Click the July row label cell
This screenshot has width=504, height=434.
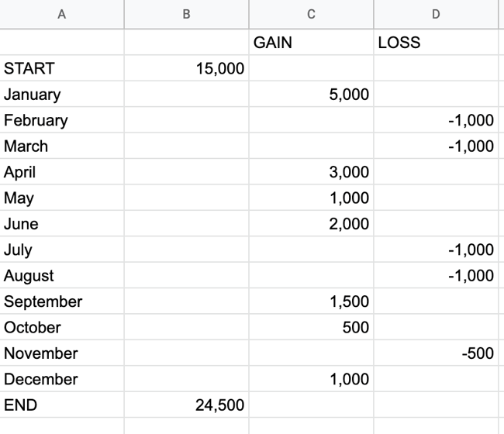click(x=62, y=250)
